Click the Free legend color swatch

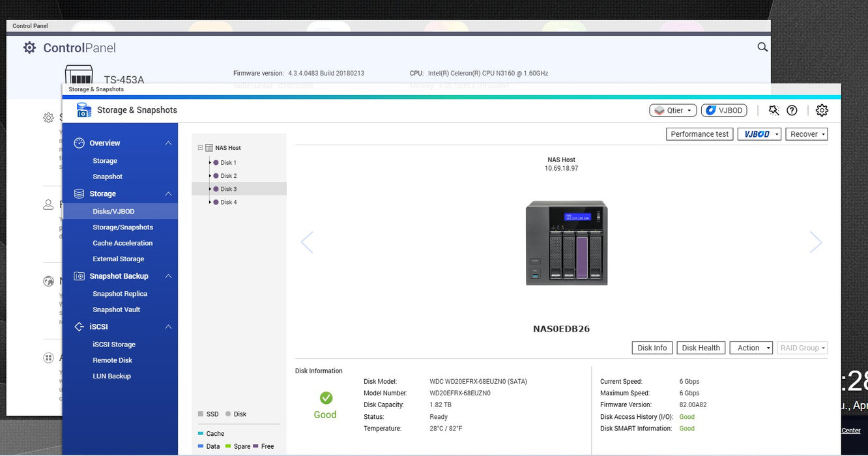pyautogui.click(x=255, y=446)
